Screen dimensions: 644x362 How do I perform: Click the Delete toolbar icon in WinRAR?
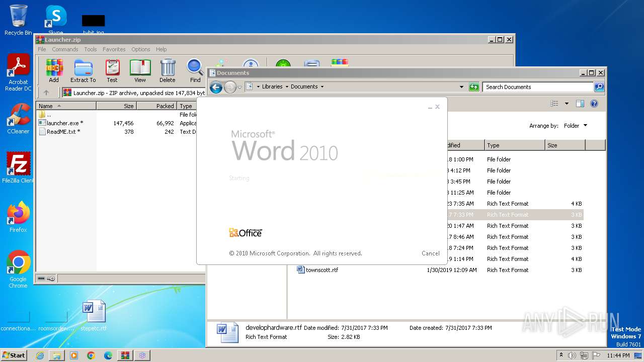click(168, 70)
